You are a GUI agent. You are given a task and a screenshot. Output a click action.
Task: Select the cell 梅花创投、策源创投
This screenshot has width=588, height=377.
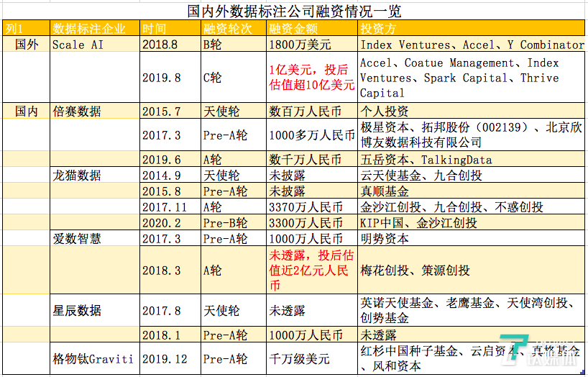click(472, 270)
